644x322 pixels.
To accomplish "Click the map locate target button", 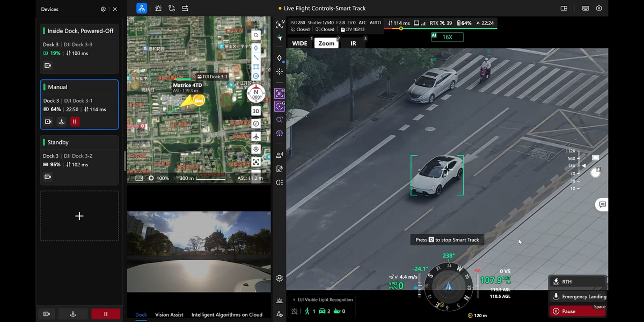I will click(x=256, y=149).
